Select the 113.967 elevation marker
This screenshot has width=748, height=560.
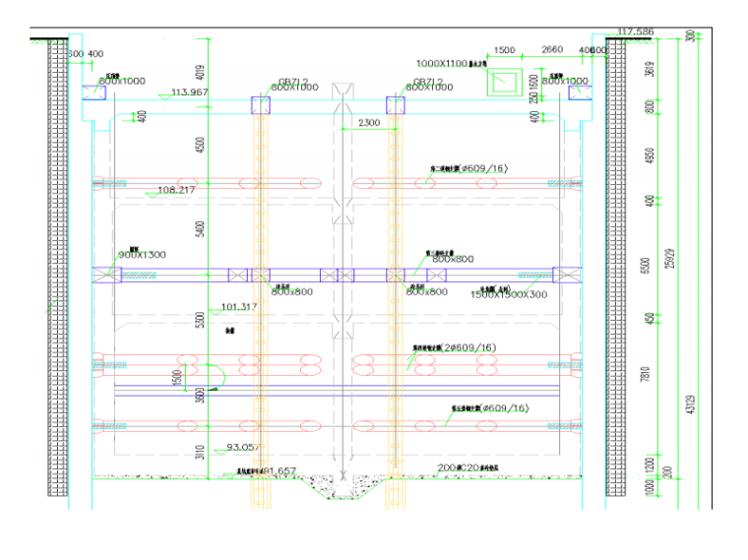click(190, 93)
